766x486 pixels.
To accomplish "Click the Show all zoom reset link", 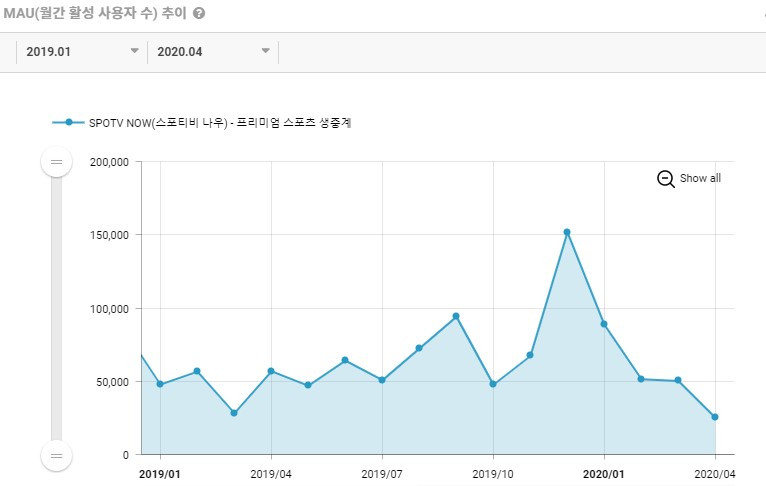I will tap(700, 178).
